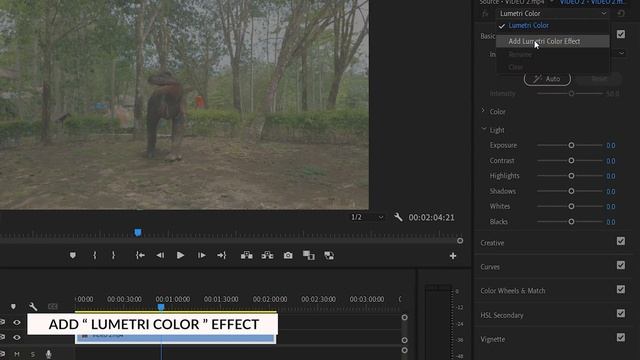Viewport: 640px width, 360px height.
Task: Click the voice-over record microphone icon
Action: (49, 354)
